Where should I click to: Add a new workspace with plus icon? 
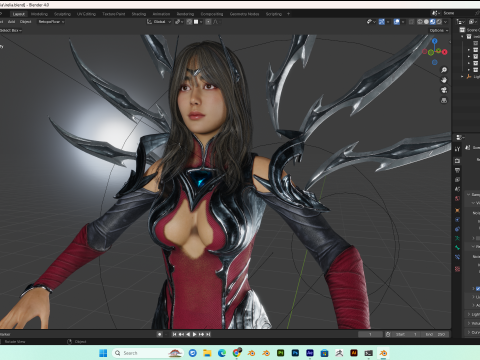pos(288,14)
